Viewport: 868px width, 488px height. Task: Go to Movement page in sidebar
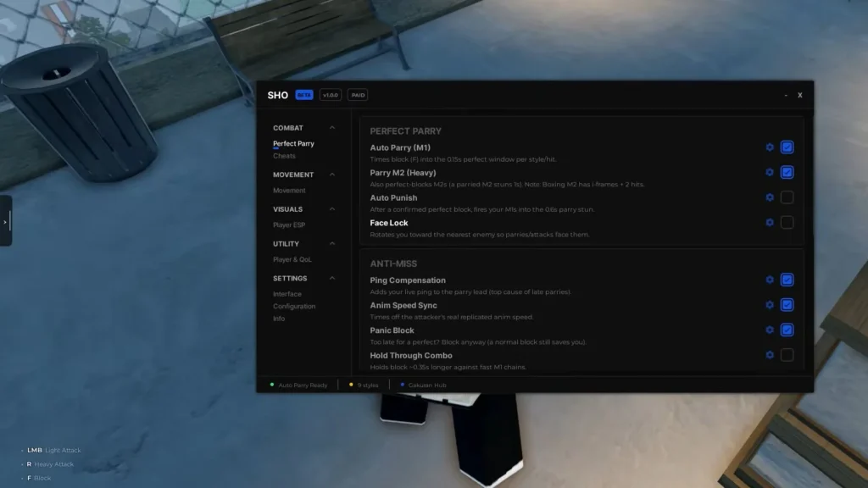coord(289,191)
